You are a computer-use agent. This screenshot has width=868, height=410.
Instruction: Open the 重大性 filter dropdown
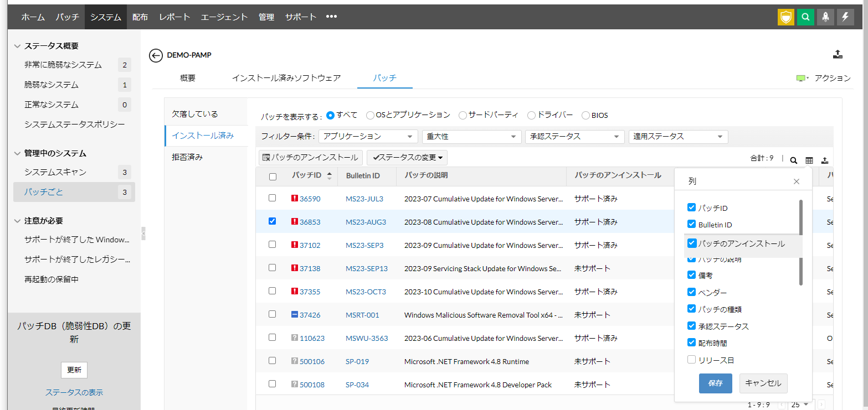coord(471,137)
